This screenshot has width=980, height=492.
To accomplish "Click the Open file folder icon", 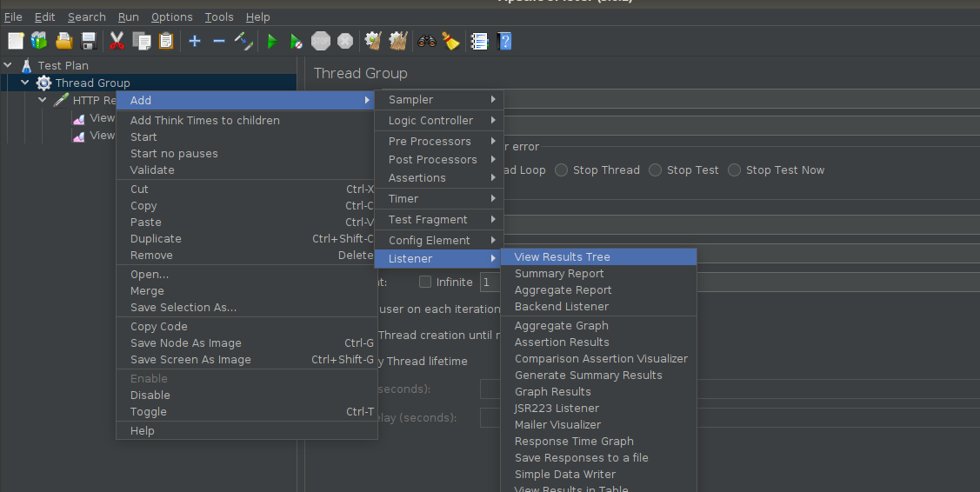I will click(x=63, y=41).
